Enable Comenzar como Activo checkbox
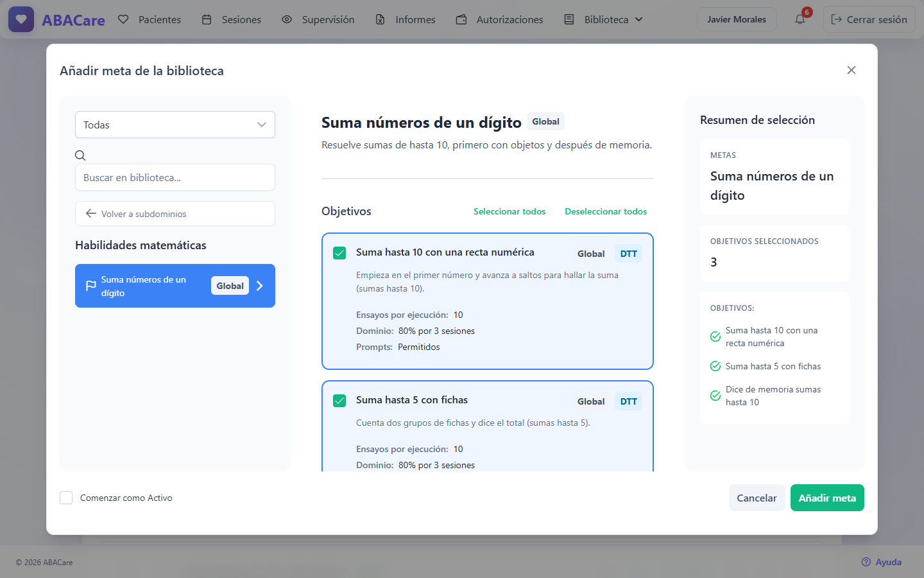 click(66, 498)
